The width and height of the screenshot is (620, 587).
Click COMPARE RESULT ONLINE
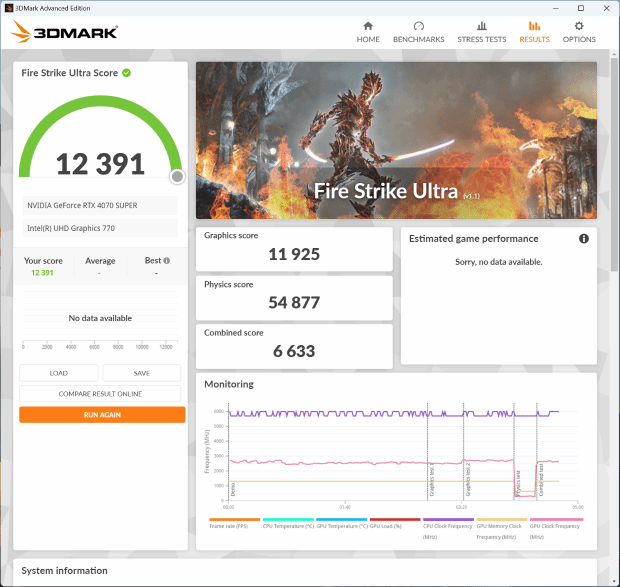(x=100, y=394)
